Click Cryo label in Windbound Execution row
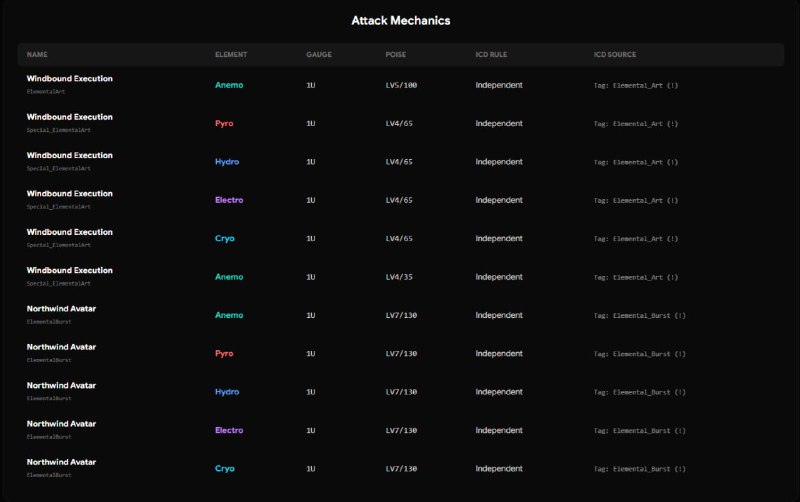This screenshot has height=502, width=800. pyautogui.click(x=225, y=239)
